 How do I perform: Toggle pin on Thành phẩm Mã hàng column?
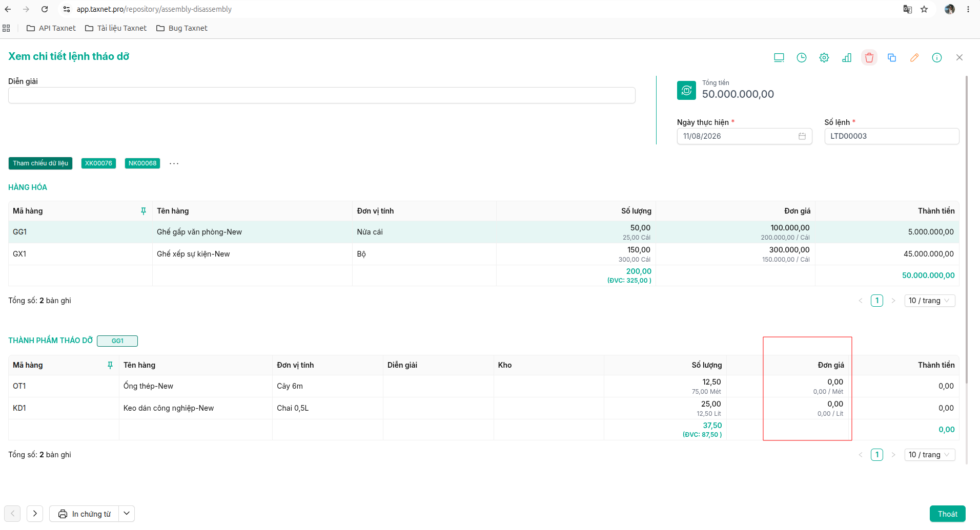110,365
